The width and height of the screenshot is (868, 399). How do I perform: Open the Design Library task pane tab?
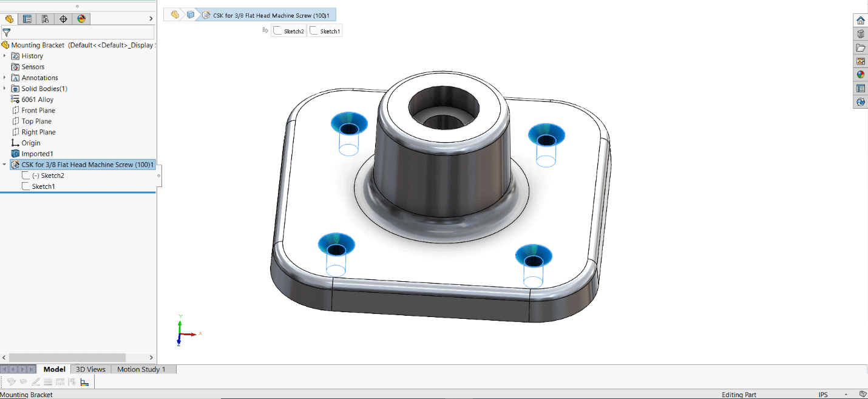(x=860, y=34)
